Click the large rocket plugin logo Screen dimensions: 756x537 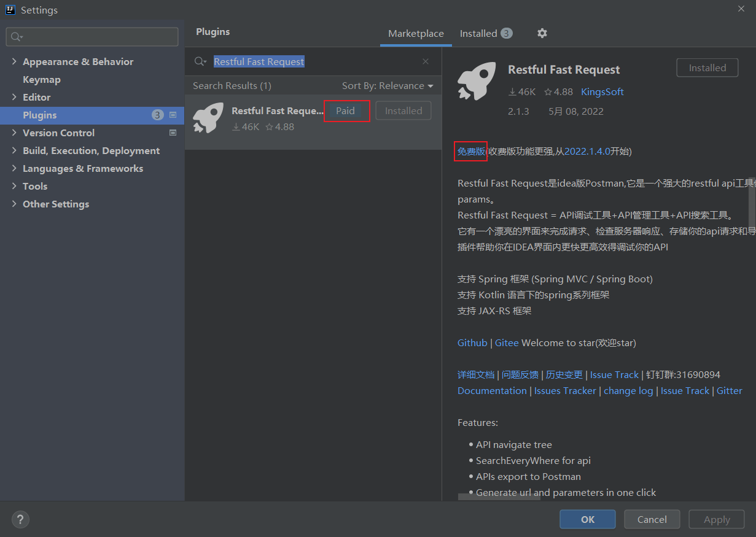[x=477, y=81]
